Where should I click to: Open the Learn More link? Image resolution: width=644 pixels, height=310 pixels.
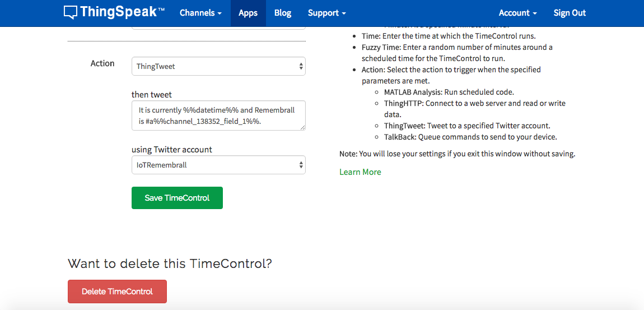click(360, 172)
